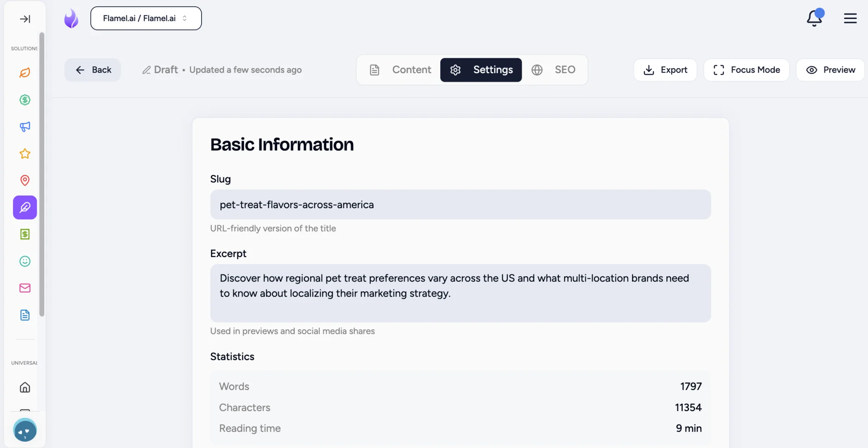This screenshot has width=868, height=448.
Task: Open the Flamel.ai workspace switcher dropdown
Action: point(146,19)
